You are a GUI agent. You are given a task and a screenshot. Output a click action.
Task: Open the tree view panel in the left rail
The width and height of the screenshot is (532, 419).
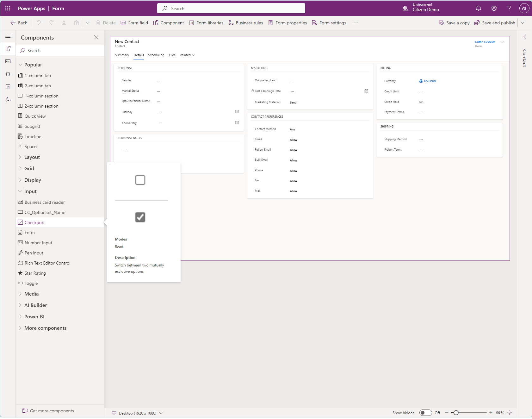(x=8, y=74)
